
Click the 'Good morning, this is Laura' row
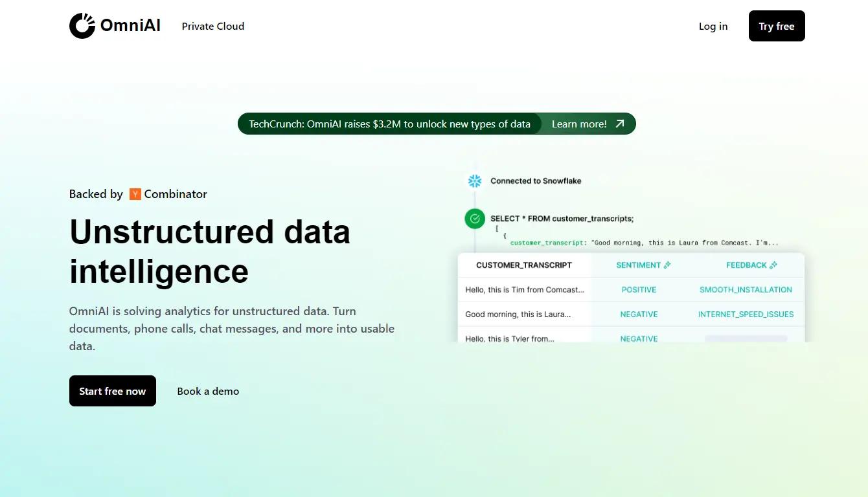tap(631, 315)
